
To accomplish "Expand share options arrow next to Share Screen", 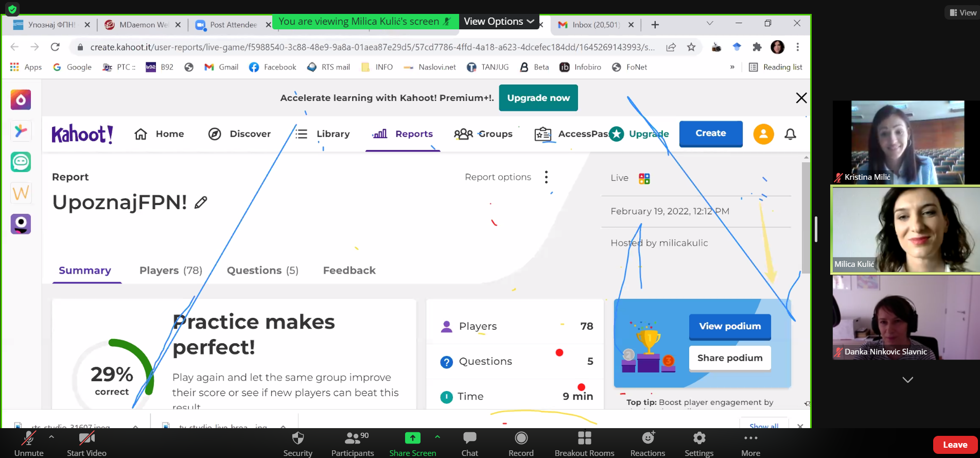I will coord(437,436).
